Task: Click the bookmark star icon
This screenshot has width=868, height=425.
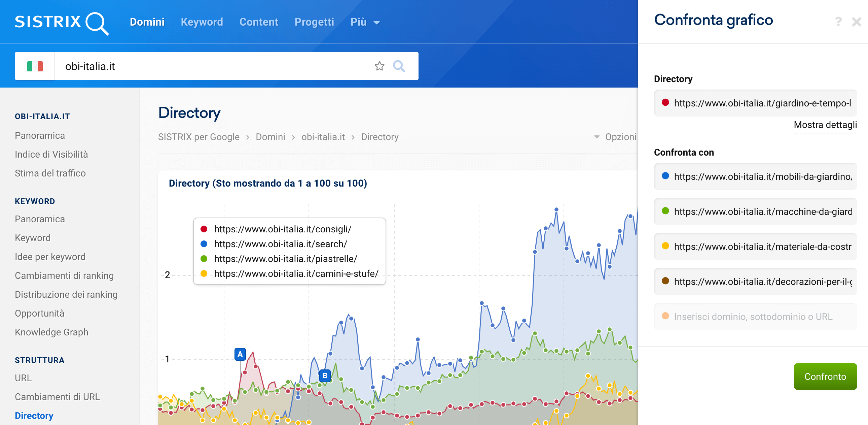Action: tap(380, 66)
